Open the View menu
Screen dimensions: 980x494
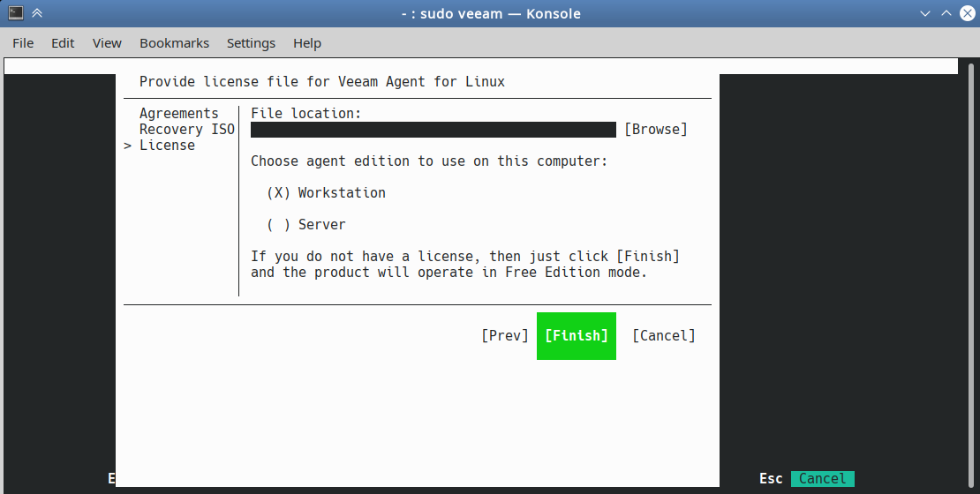click(x=107, y=43)
